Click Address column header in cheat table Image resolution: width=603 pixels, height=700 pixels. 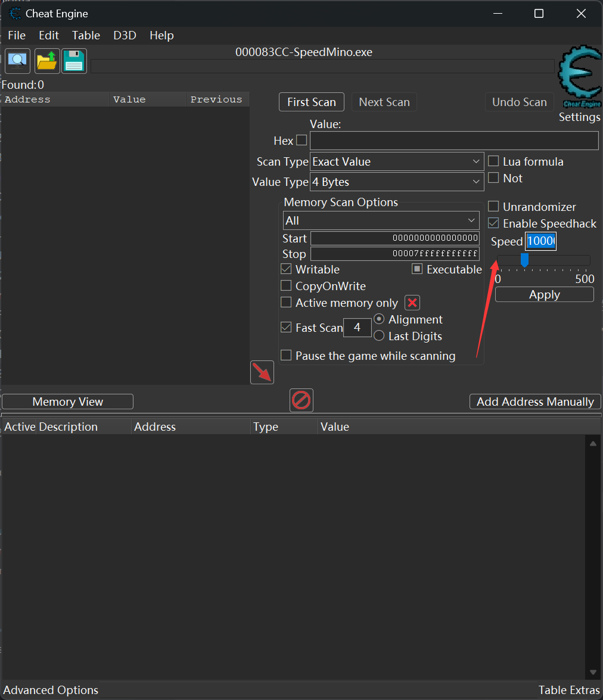pyautogui.click(x=191, y=427)
